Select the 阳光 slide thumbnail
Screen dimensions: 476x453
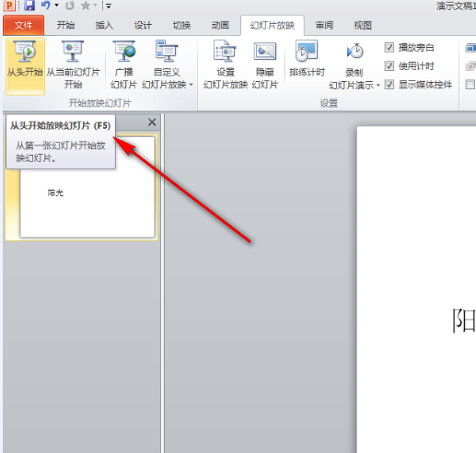(x=87, y=187)
